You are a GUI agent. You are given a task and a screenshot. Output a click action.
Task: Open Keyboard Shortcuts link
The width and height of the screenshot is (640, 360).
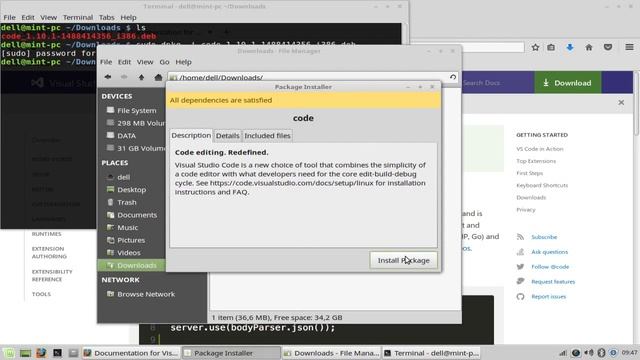click(x=542, y=185)
